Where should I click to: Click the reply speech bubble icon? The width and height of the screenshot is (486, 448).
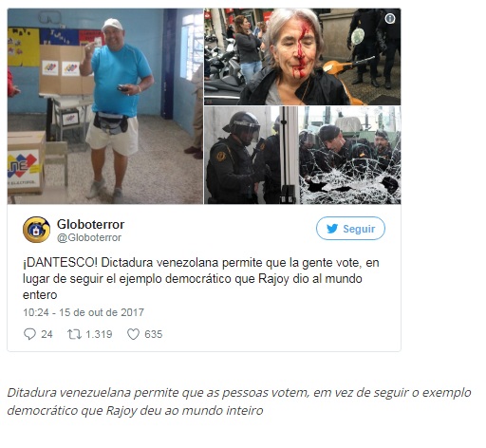29,334
